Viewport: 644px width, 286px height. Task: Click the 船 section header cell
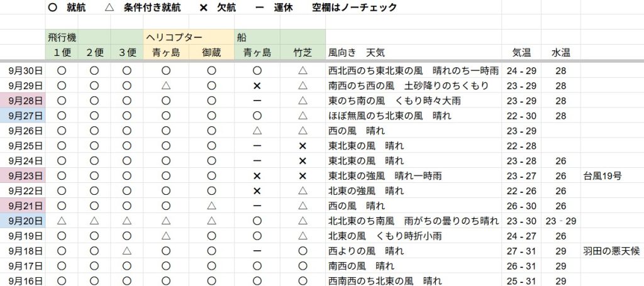pos(241,37)
